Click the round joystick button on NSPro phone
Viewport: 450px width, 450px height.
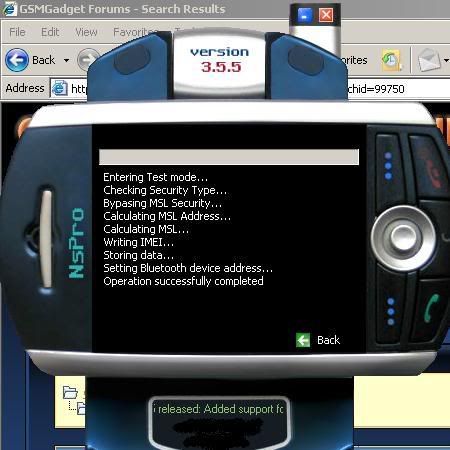403,237
